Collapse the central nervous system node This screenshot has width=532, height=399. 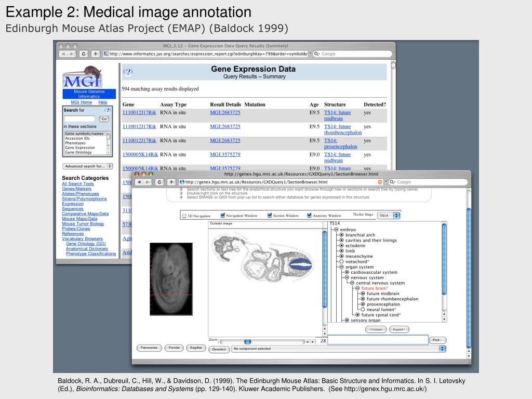point(352,283)
